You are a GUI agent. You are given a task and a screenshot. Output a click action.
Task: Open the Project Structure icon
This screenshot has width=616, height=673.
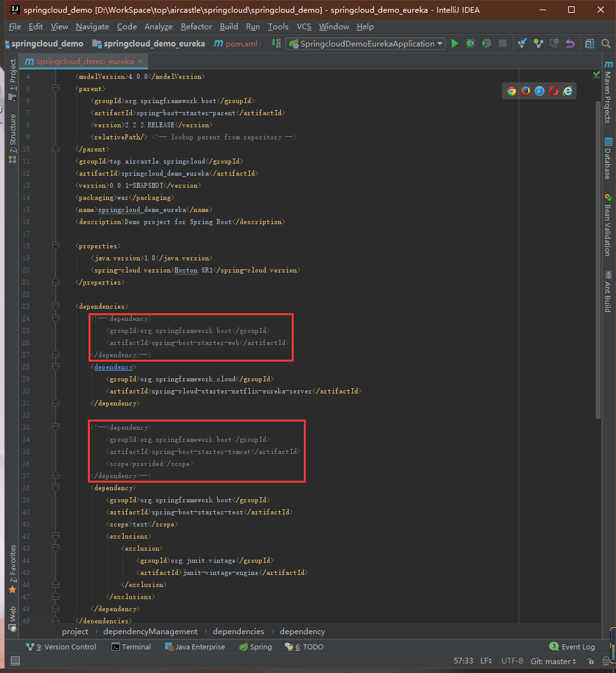coord(590,43)
